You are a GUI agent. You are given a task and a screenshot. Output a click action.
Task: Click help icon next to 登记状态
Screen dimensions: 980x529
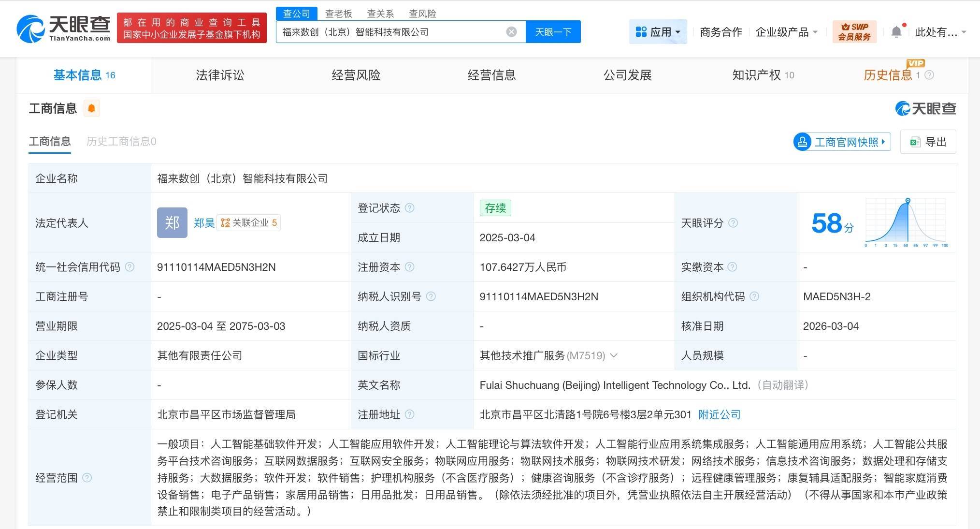(409, 208)
